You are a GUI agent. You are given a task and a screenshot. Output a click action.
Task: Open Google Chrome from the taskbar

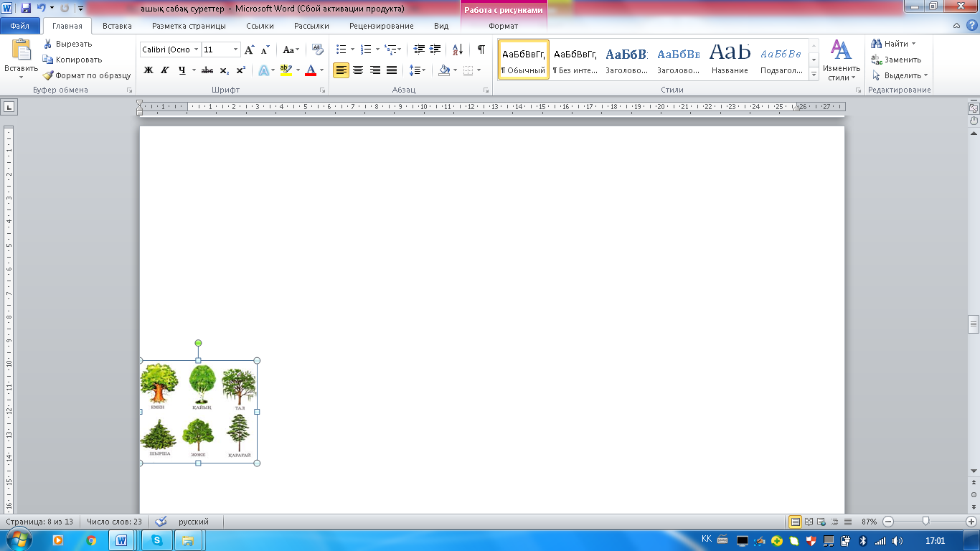[x=90, y=540]
